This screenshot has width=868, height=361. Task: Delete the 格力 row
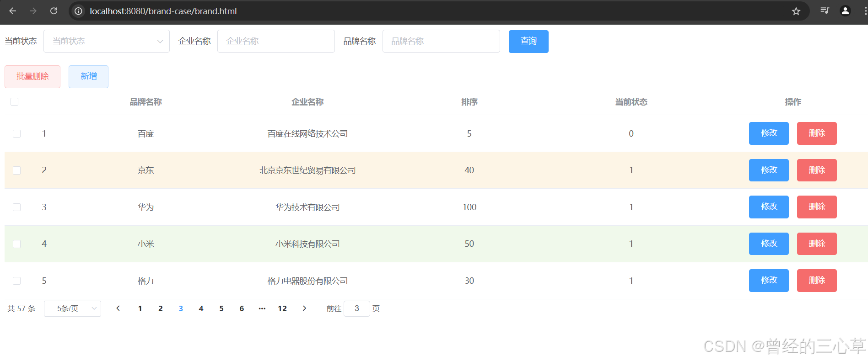817,281
